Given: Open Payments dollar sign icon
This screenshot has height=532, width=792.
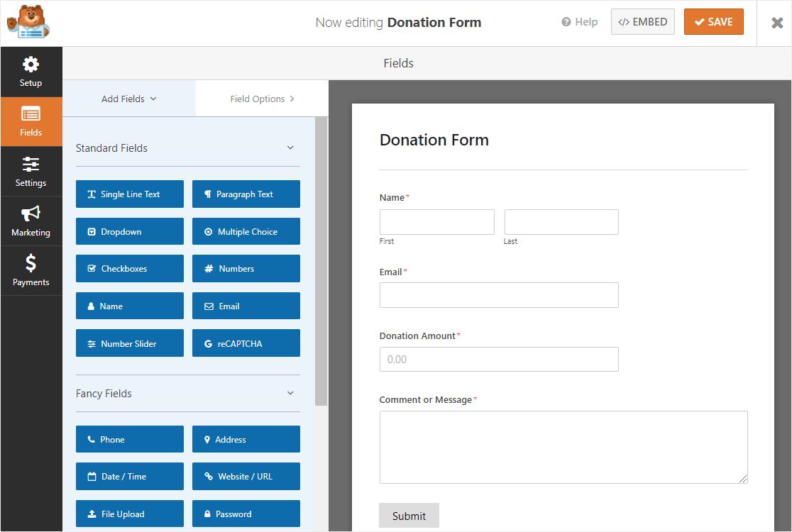Looking at the screenshot, I should 31,263.
